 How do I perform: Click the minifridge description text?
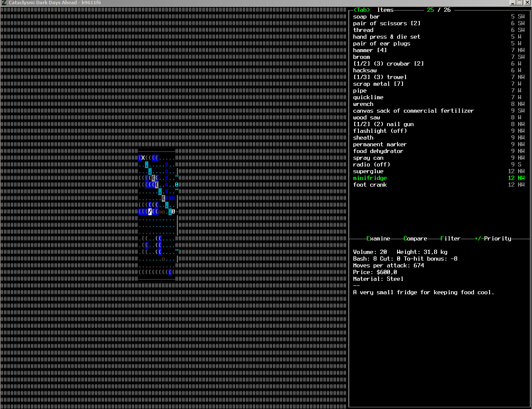coord(424,293)
